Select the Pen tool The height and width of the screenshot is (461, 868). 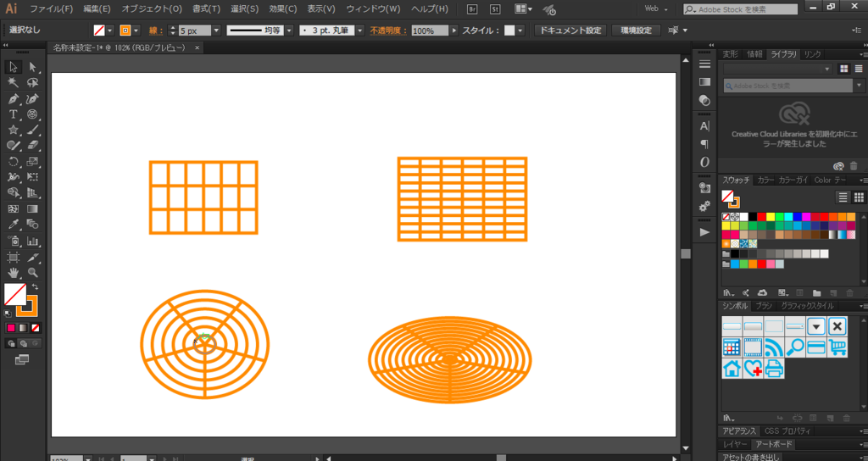pos(14,99)
